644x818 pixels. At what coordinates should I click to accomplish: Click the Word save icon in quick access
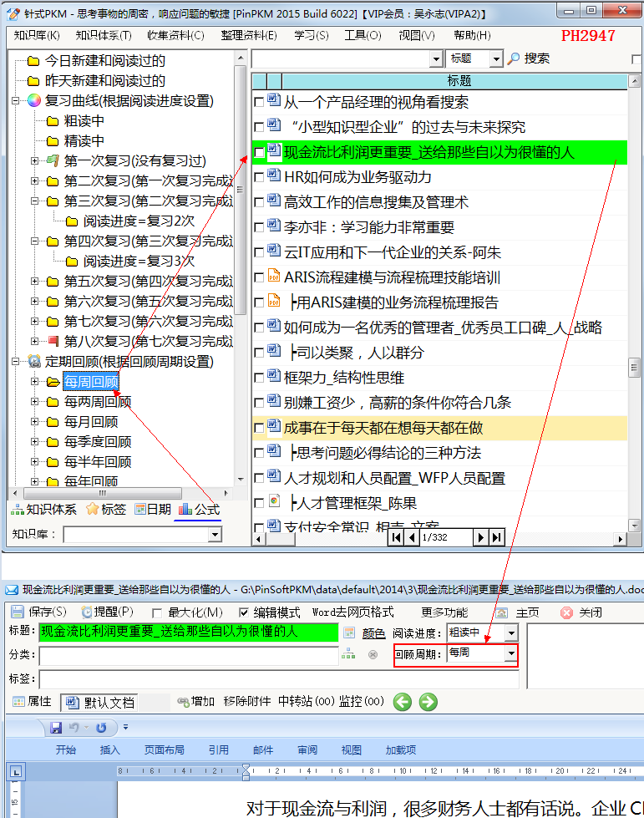[x=56, y=727]
